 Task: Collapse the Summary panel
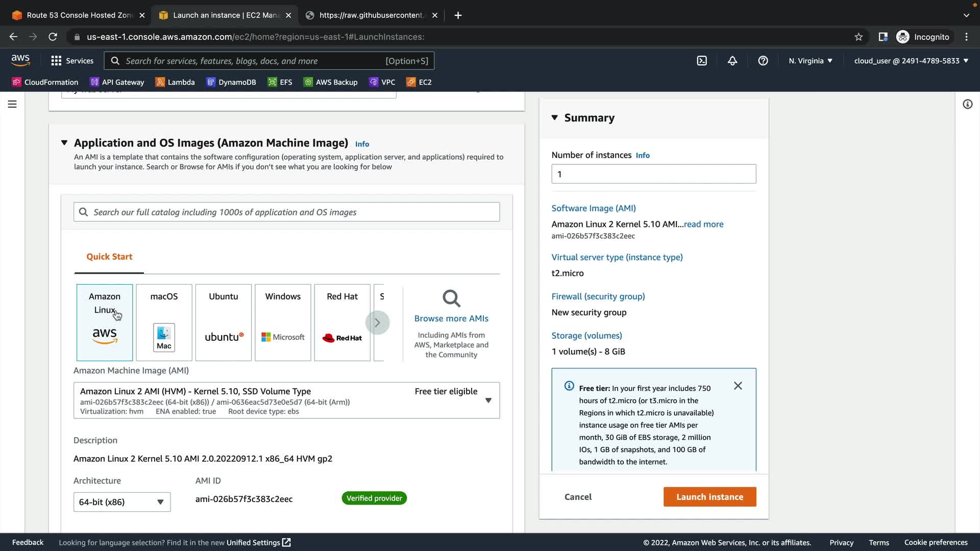[555, 118]
